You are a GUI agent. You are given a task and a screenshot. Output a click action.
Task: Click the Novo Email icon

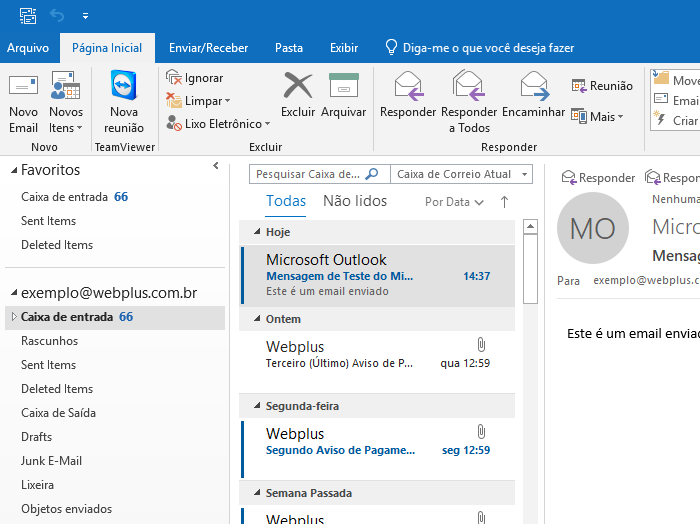coord(24,85)
